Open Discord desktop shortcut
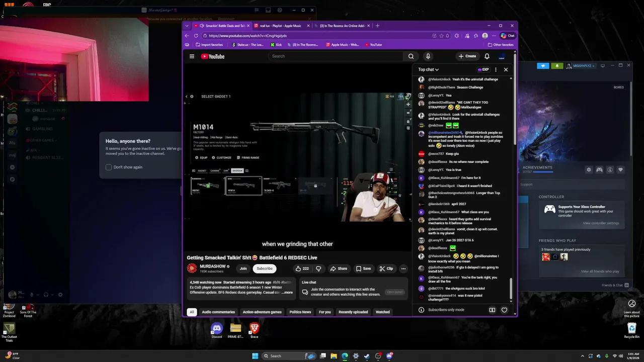The image size is (644, 362). (x=216, y=330)
